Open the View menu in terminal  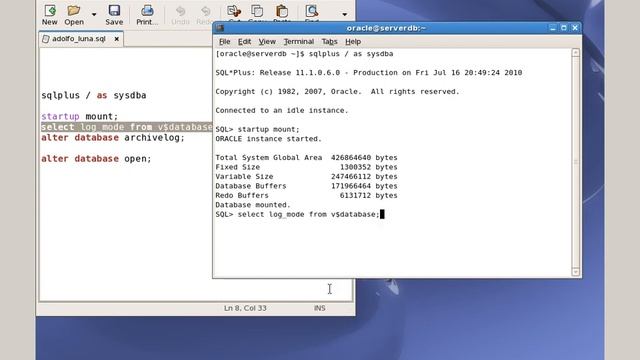tap(267, 42)
